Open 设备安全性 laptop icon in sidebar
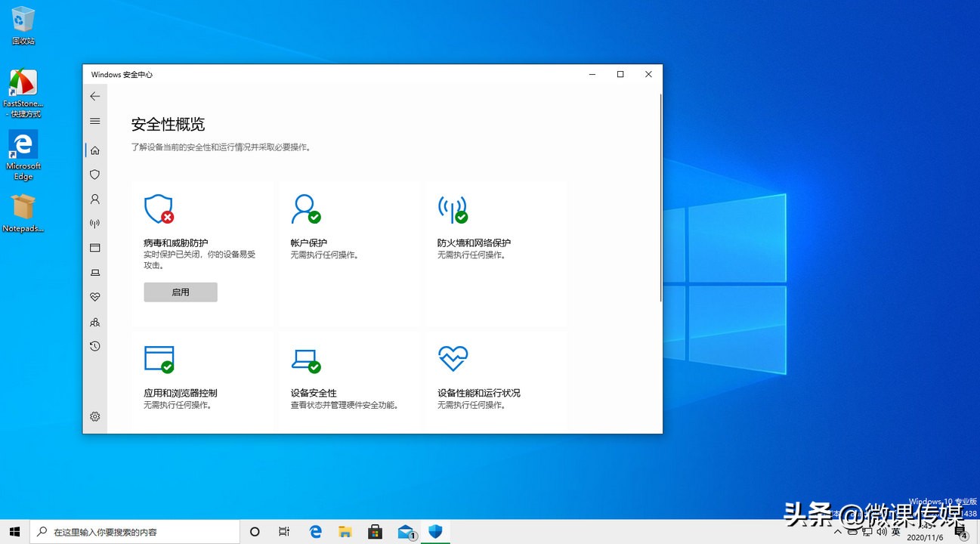The height and width of the screenshot is (544, 980). tap(94, 273)
